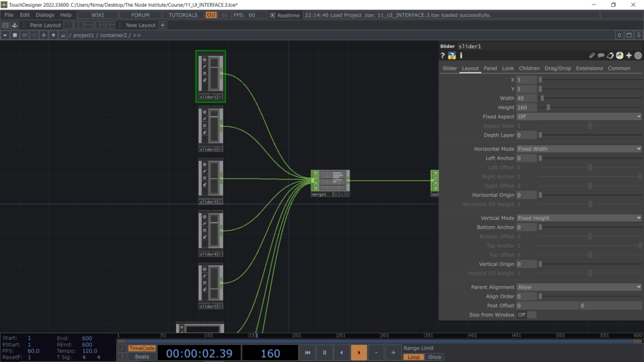644x362 pixels.
Task: Open the TUTORIALS link button
Action: tap(183, 15)
